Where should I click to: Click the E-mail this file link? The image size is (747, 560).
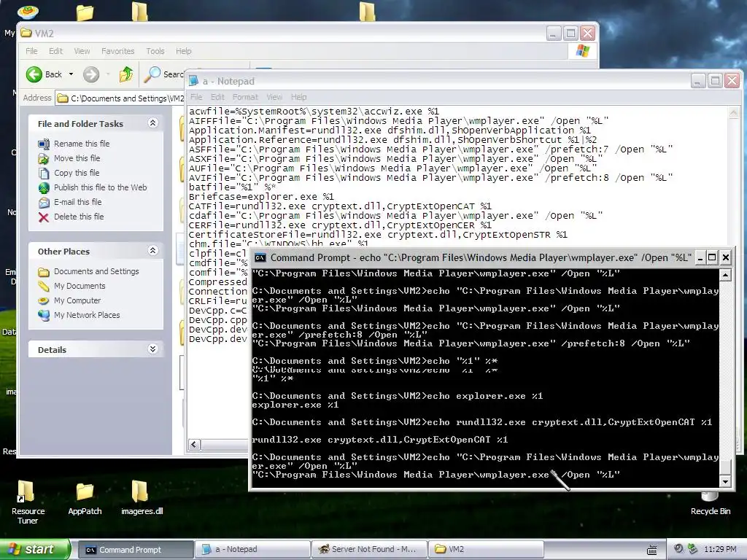pos(77,202)
